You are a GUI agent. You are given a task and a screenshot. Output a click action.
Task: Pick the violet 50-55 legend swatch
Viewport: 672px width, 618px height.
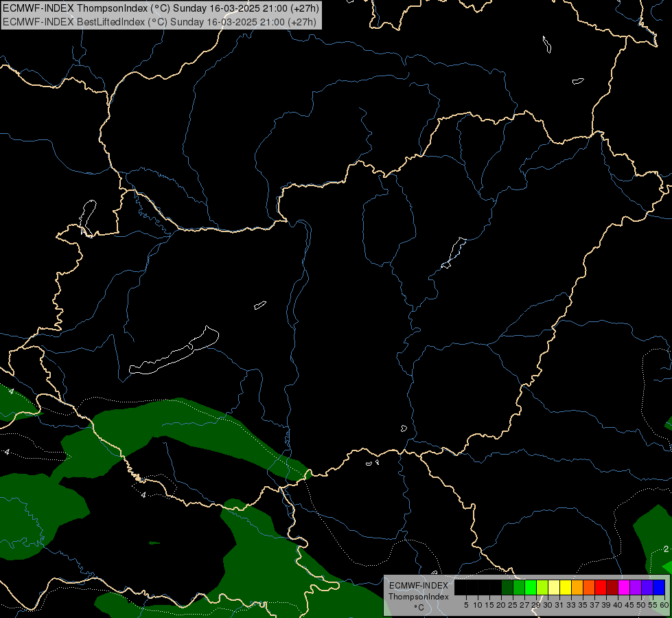(647, 588)
